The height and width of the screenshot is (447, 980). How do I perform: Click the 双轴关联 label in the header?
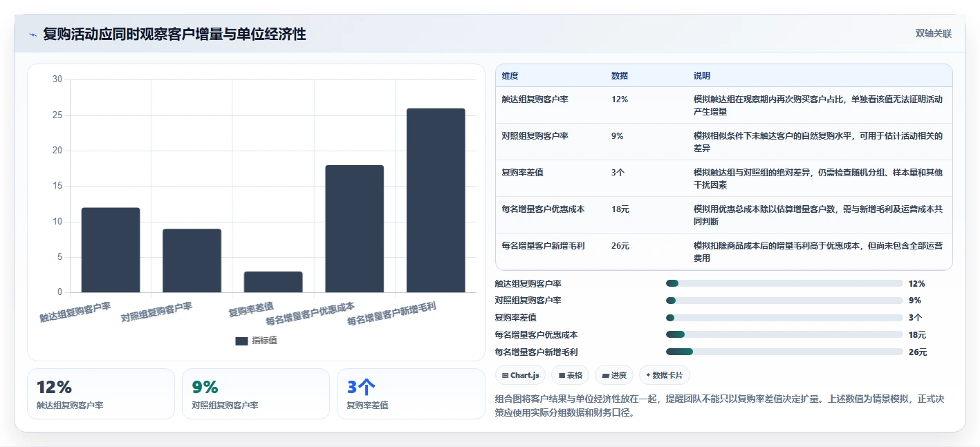pos(934,34)
